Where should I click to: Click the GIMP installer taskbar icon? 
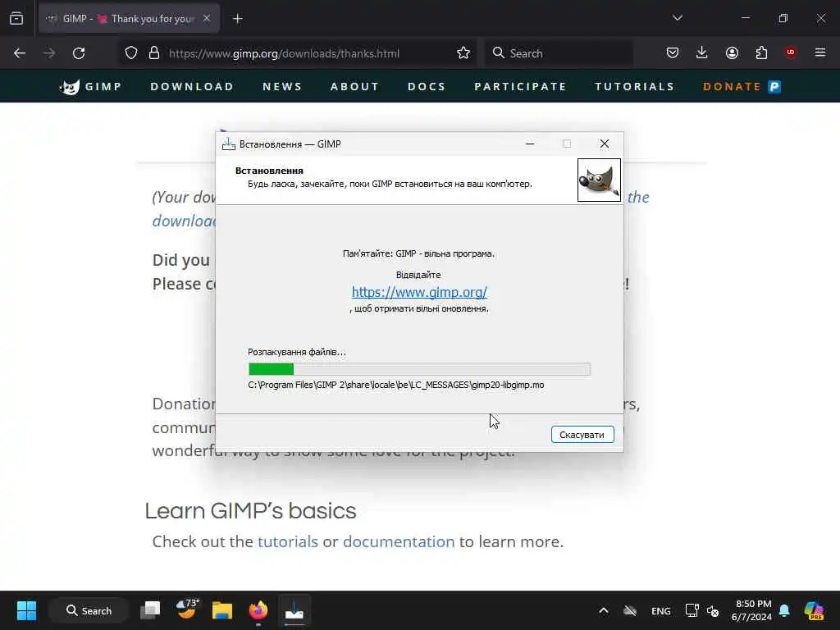coord(294,610)
